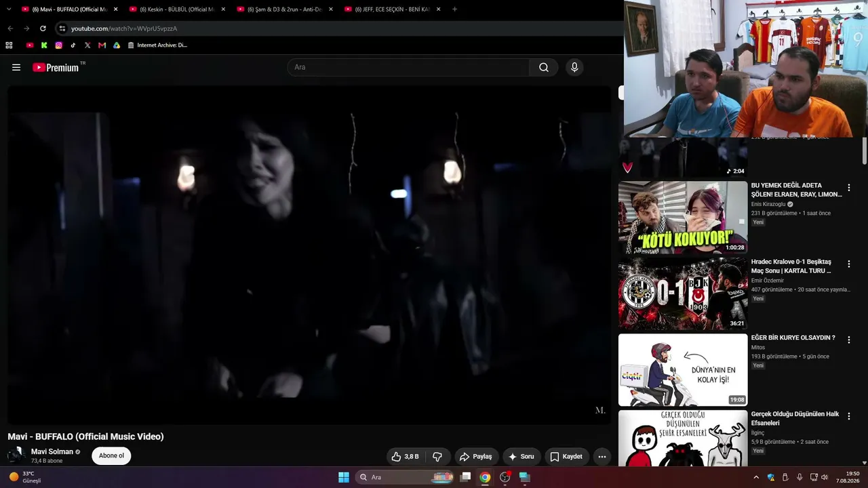Image resolution: width=868 pixels, height=488 pixels.
Task: Click the Mavi BUFFALO video player
Action: tap(309, 255)
